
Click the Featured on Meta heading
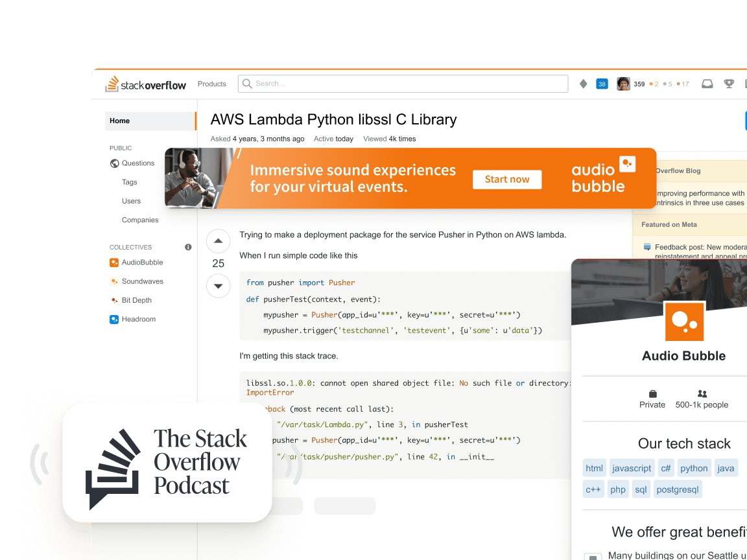(x=669, y=225)
